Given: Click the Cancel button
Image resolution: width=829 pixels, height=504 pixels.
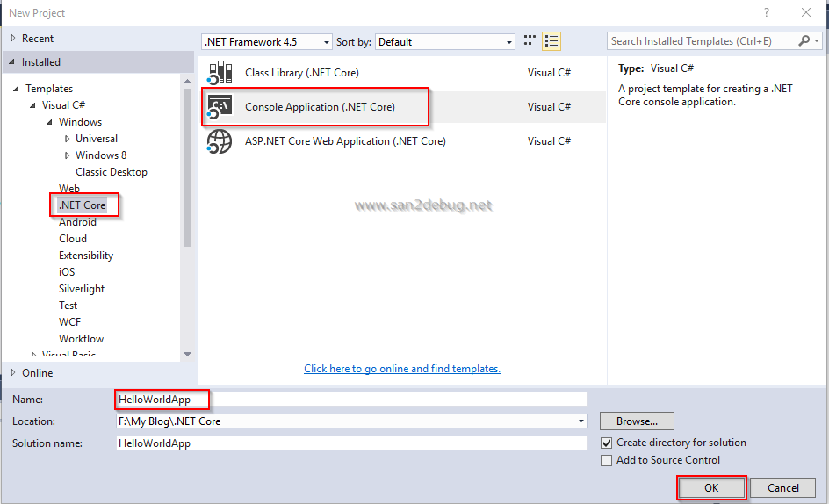Looking at the screenshot, I should [x=783, y=487].
